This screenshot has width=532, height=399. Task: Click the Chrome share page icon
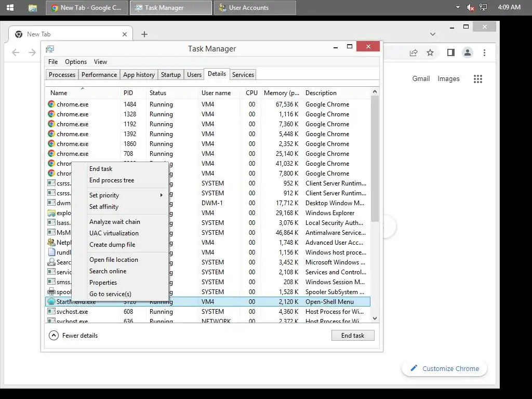[x=413, y=52]
